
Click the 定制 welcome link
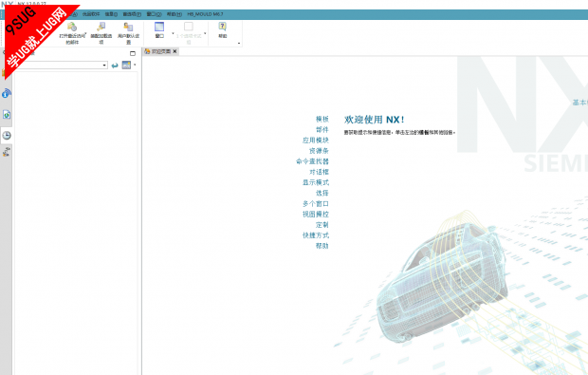[x=322, y=224]
